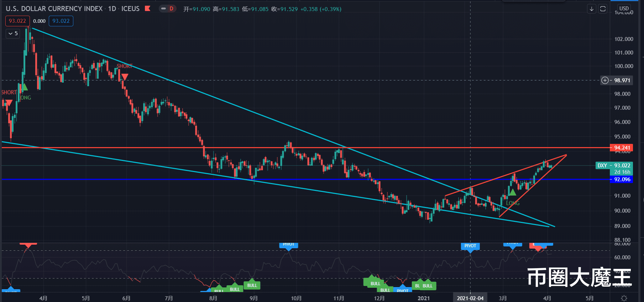
Task: Click the PIVOT marker above the 2021-02-04 crosshair
Action: tap(470, 246)
